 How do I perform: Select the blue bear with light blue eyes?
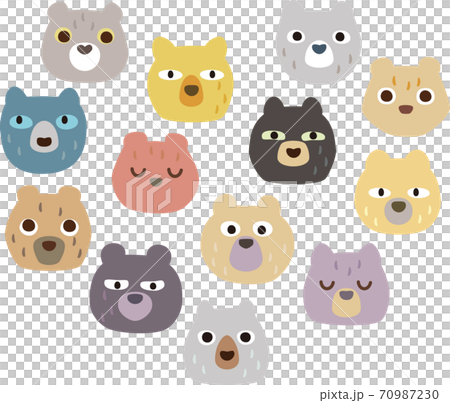click(43, 131)
